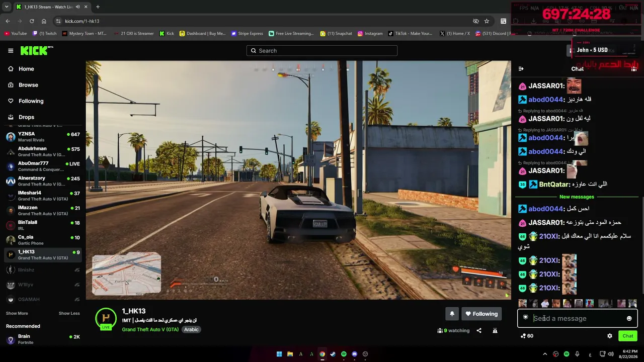Report the stream with the siren icon
644x362 pixels.
point(495,330)
